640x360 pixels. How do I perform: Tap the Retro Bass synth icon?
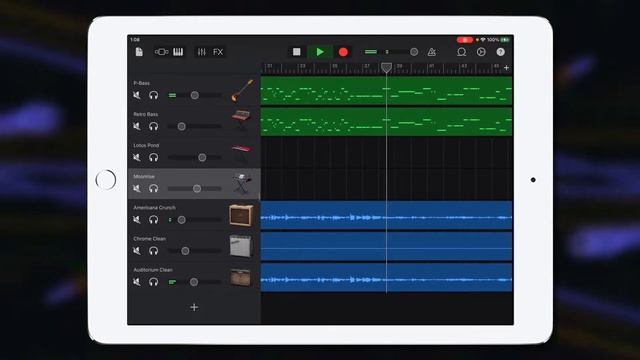[241, 120]
